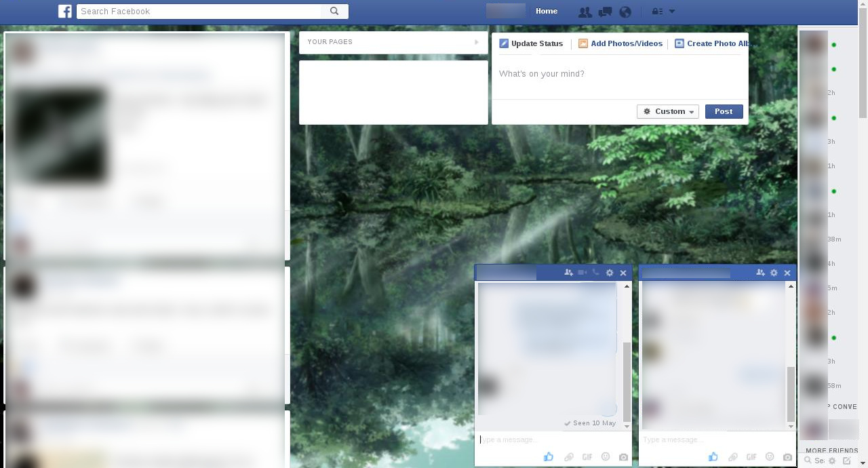This screenshot has width=868, height=468.
Task: Click the Post button
Action: coord(724,111)
